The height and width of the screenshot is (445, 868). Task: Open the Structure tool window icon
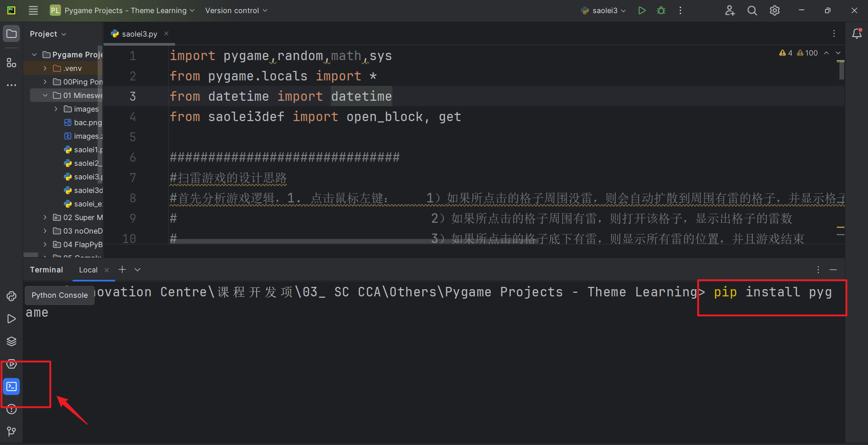click(x=11, y=63)
